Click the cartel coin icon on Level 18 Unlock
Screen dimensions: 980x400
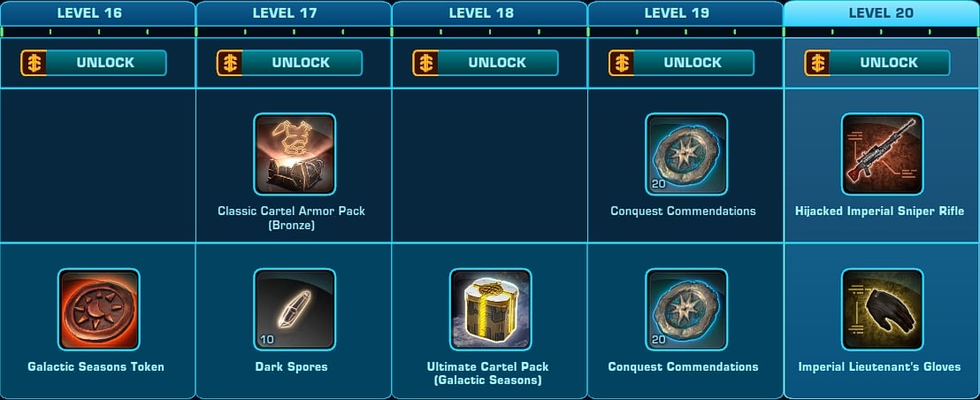click(x=425, y=63)
